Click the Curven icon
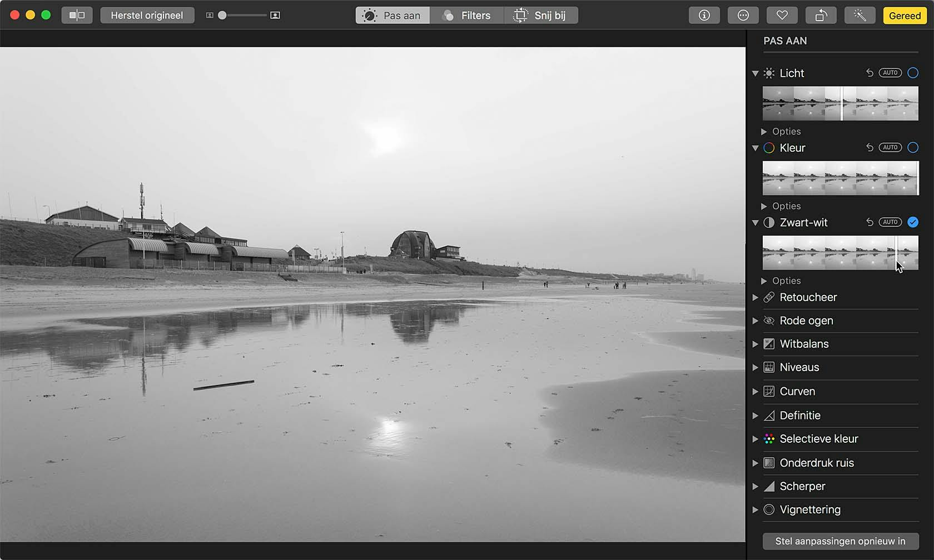The height and width of the screenshot is (560, 934). coord(769,391)
